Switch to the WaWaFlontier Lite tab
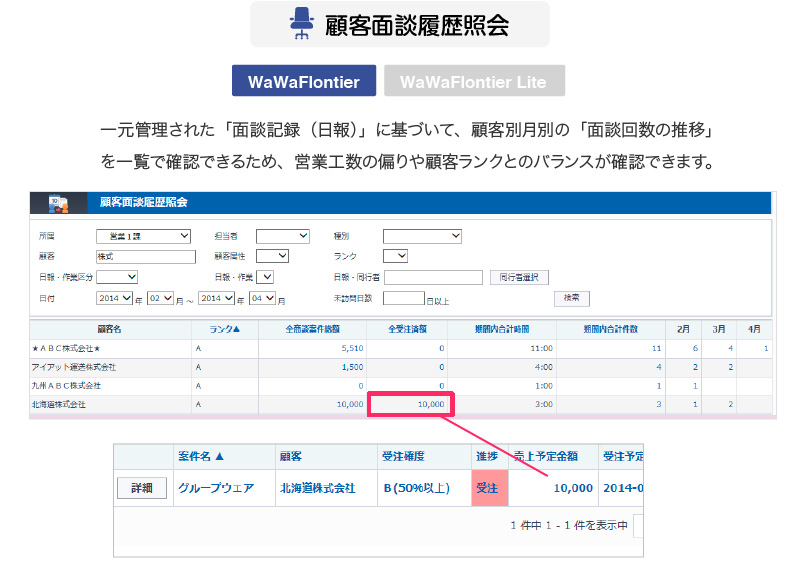The image size is (800, 563). pos(473,81)
